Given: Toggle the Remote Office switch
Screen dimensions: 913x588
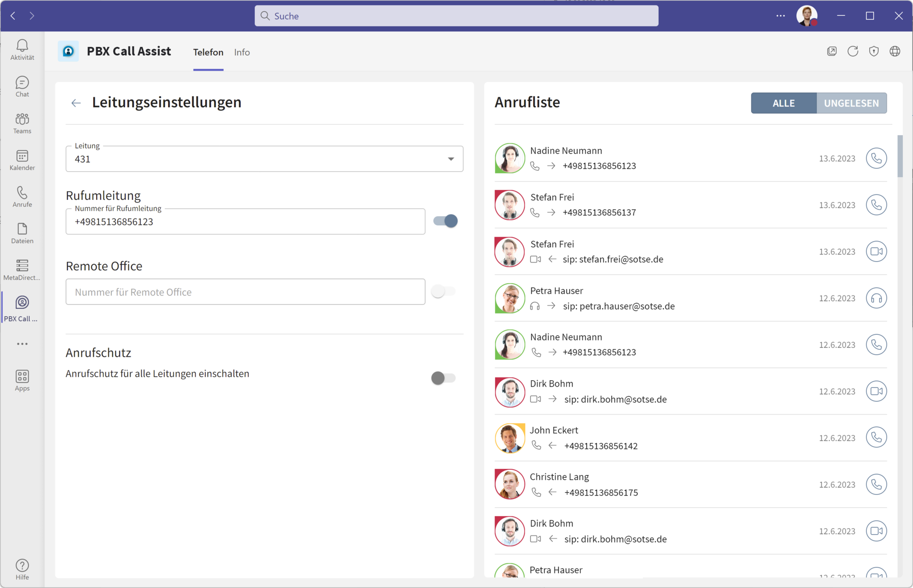Looking at the screenshot, I should click(443, 292).
